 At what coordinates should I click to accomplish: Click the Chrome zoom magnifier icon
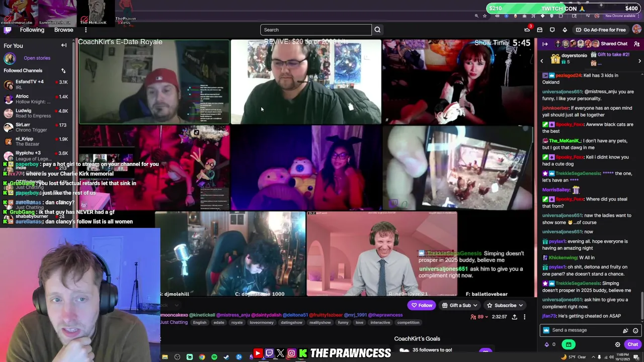(476, 16)
